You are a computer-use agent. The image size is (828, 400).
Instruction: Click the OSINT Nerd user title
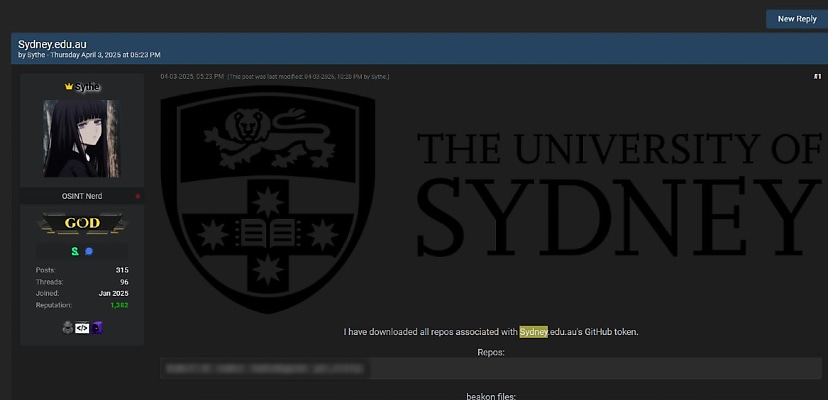point(82,196)
